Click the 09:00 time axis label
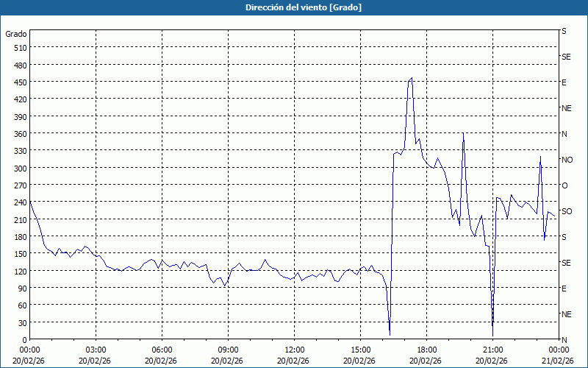 tap(228, 350)
